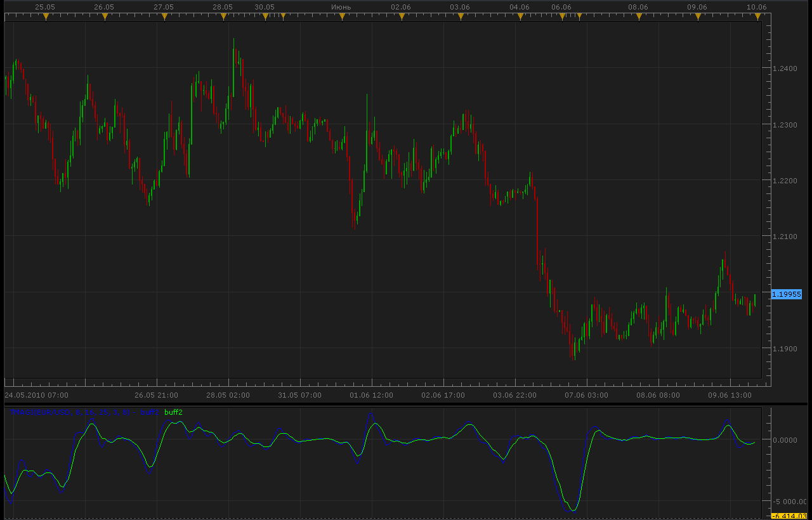Viewport: 812px width, 520px height.
Task: Click the 24.05.2010 07:00 time label
Action: 37,395
